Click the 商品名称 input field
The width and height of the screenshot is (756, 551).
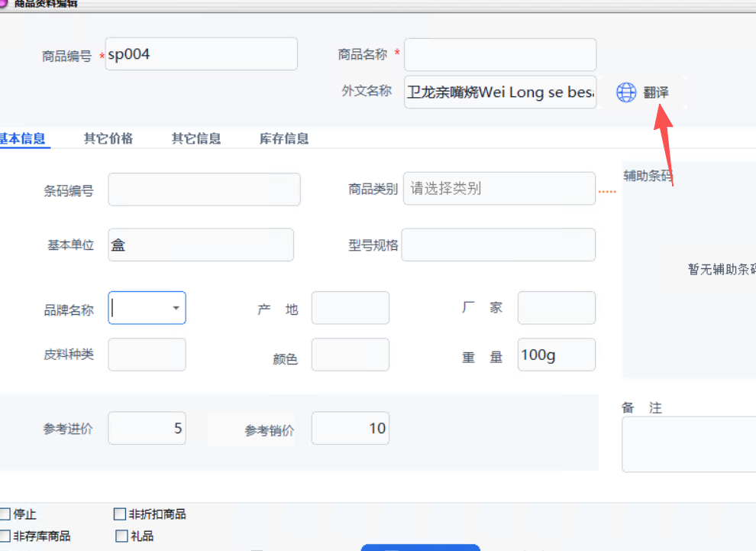500,54
